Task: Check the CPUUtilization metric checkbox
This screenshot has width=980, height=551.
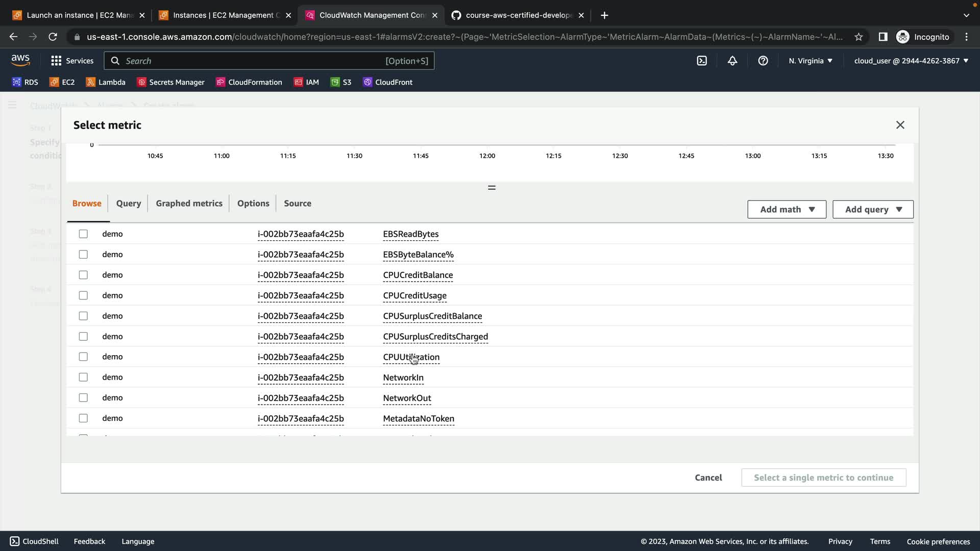Action: click(83, 357)
